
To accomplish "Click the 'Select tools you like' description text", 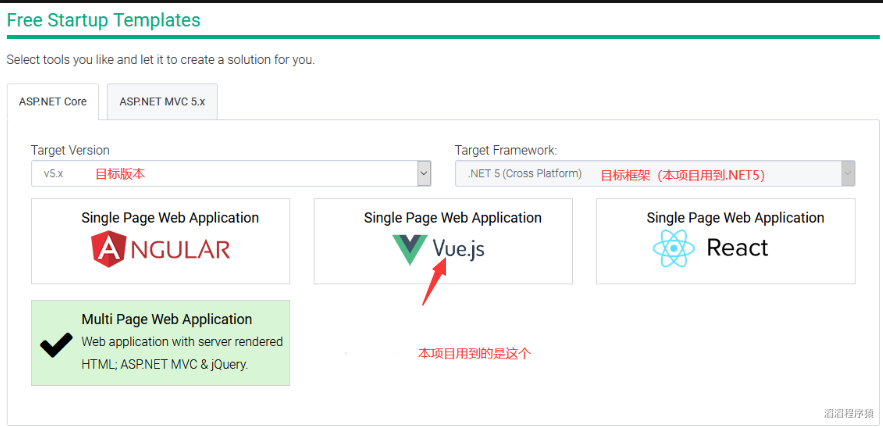I will [160, 59].
